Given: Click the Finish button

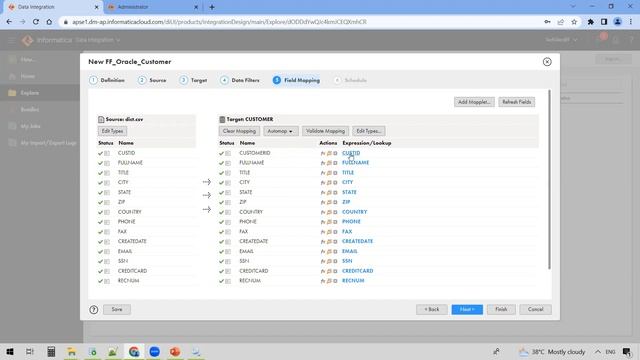Looking at the screenshot, I should coord(501,309).
